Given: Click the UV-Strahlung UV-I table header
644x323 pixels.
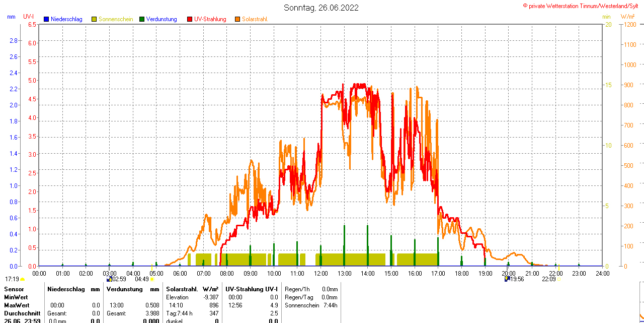Looking at the screenshot, I should point(252,289).
